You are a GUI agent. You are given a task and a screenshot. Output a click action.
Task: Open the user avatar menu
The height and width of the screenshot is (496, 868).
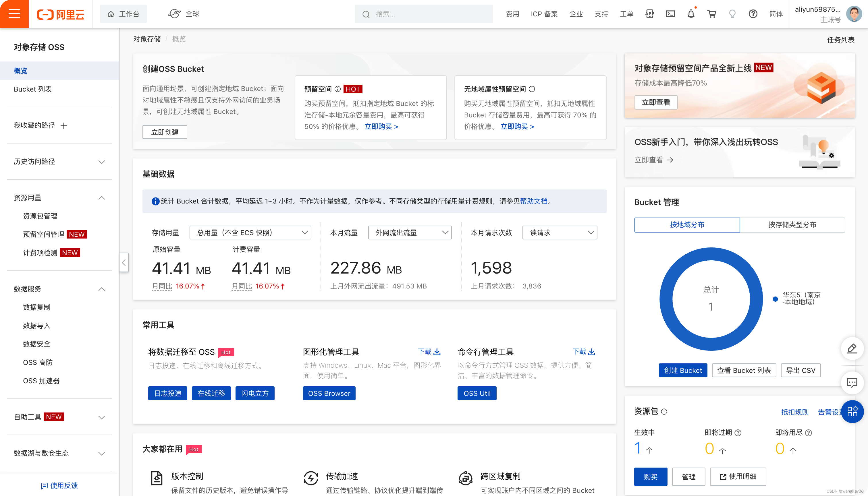click(x=854, y=14)
